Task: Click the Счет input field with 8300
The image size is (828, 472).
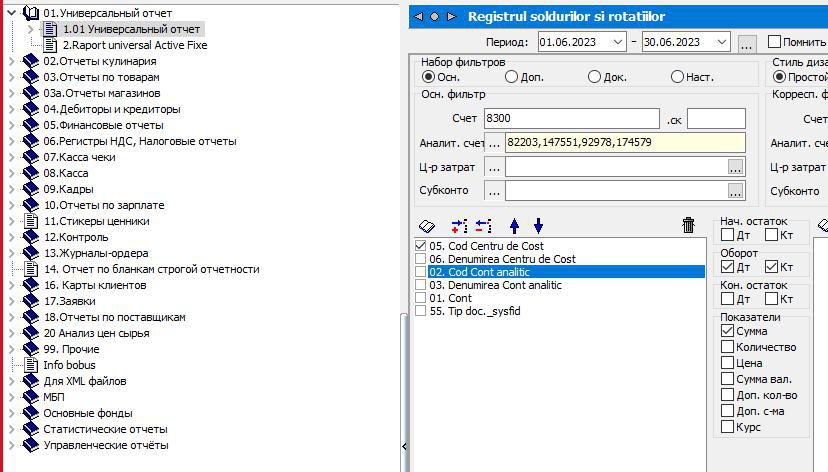Action: [x=572, y=118]
